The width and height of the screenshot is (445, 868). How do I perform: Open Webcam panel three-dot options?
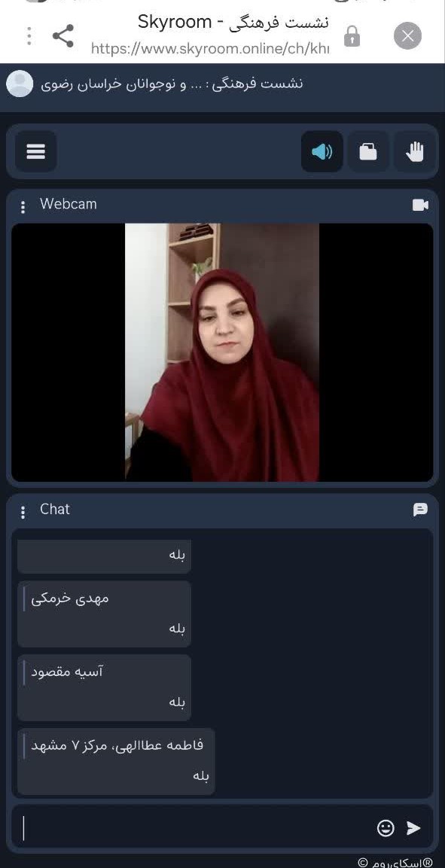(x=23, y=206)
